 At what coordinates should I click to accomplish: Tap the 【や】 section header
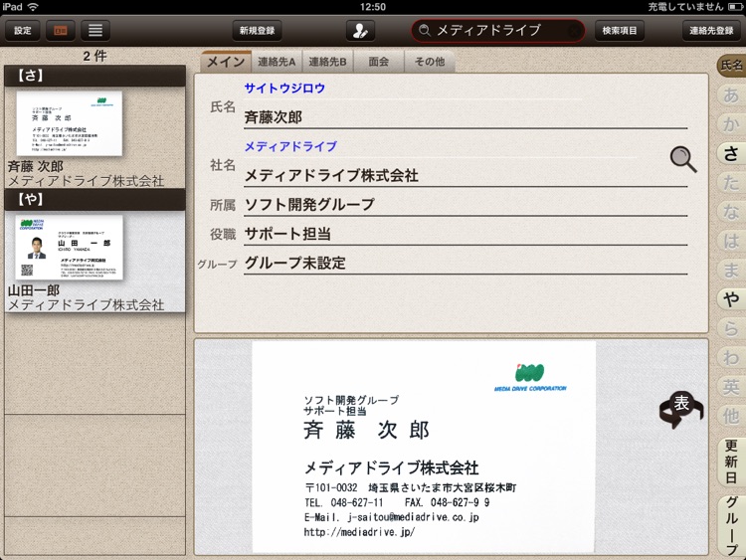click(94, 199)
